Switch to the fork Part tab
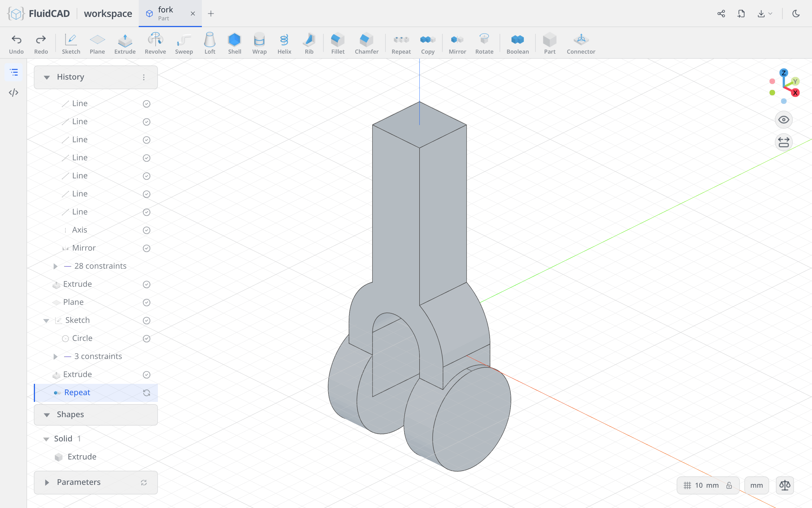The width and height of the screenshot is (812, 508). (x=170, y=14)
